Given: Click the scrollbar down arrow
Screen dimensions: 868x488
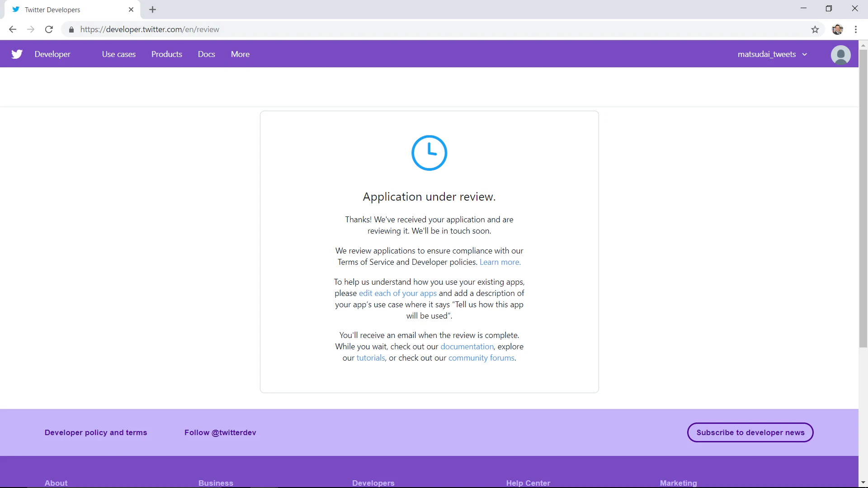Looking at the screenshot, I should coord(863,483).
